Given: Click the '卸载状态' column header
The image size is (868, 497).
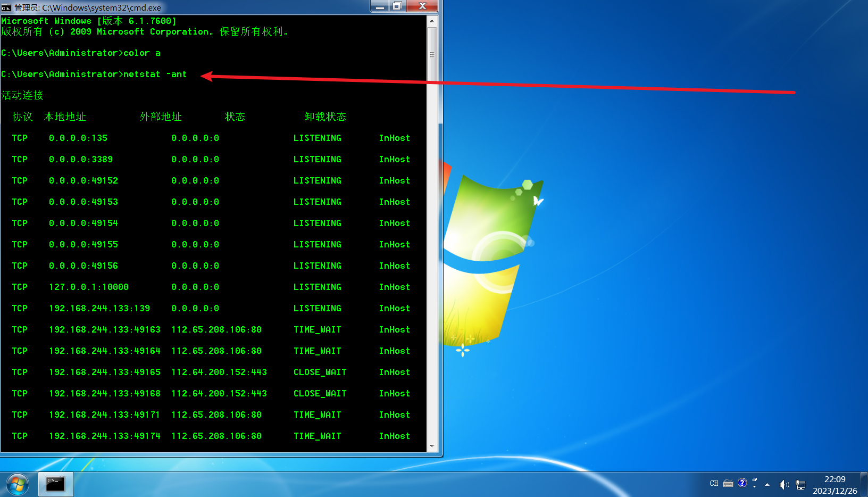Looking at the screenshot, I should tap(325, 117).
